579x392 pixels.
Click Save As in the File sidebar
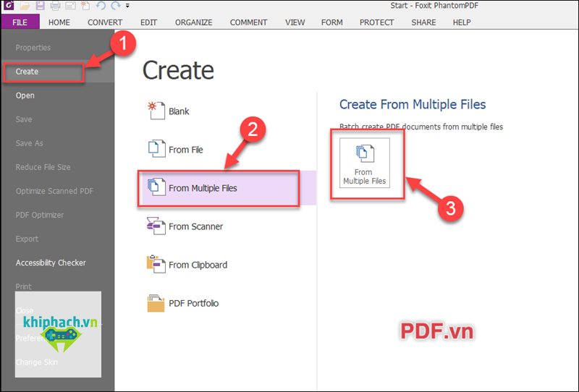[x=29, y=143]
